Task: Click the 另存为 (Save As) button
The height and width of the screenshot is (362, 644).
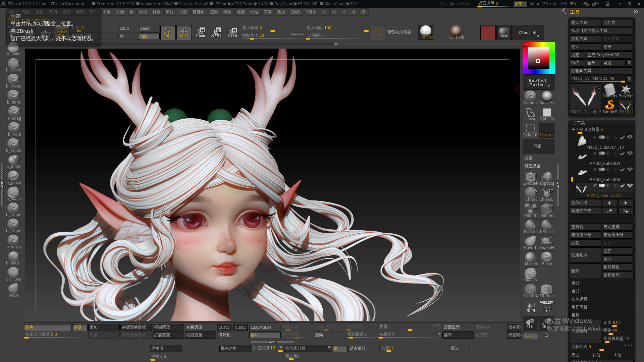Action: point(618,23)
